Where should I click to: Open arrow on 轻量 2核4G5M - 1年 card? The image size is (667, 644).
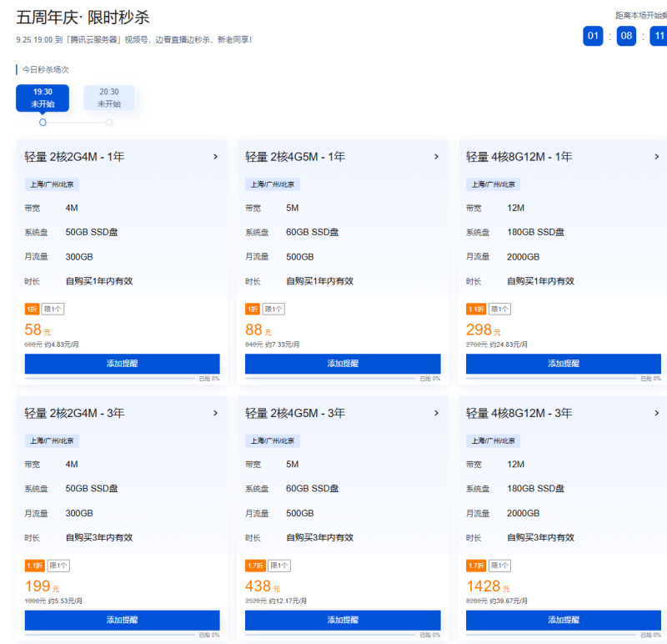pyautogui.click(x=436, y=157)
